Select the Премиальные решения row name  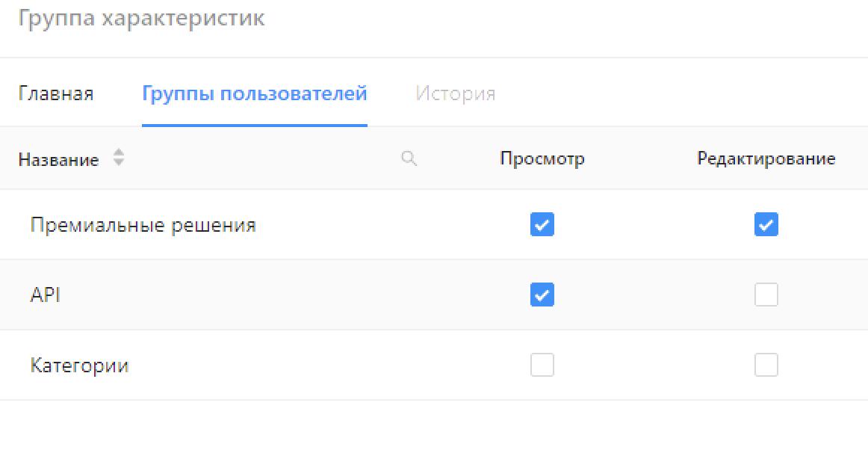pos(143,225)
